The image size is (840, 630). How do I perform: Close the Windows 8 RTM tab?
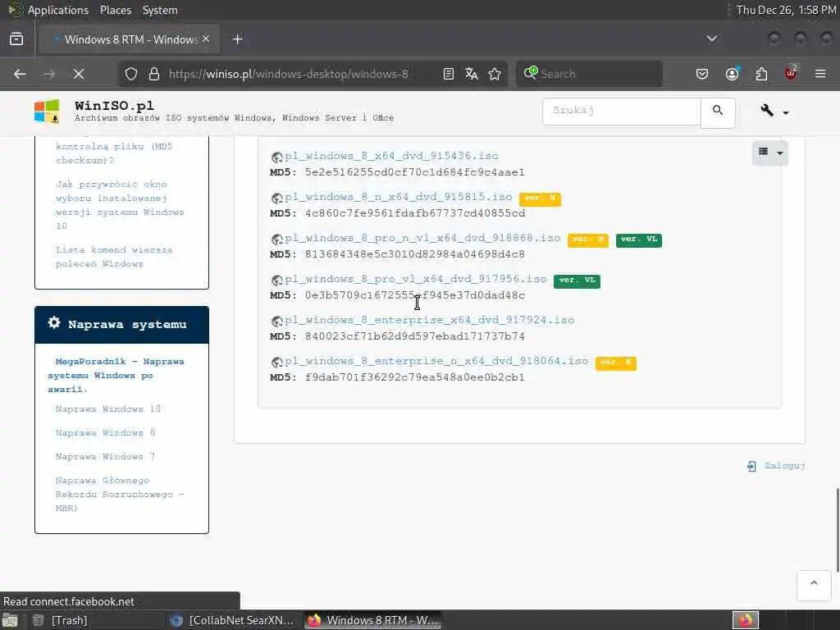coord(206,39)
